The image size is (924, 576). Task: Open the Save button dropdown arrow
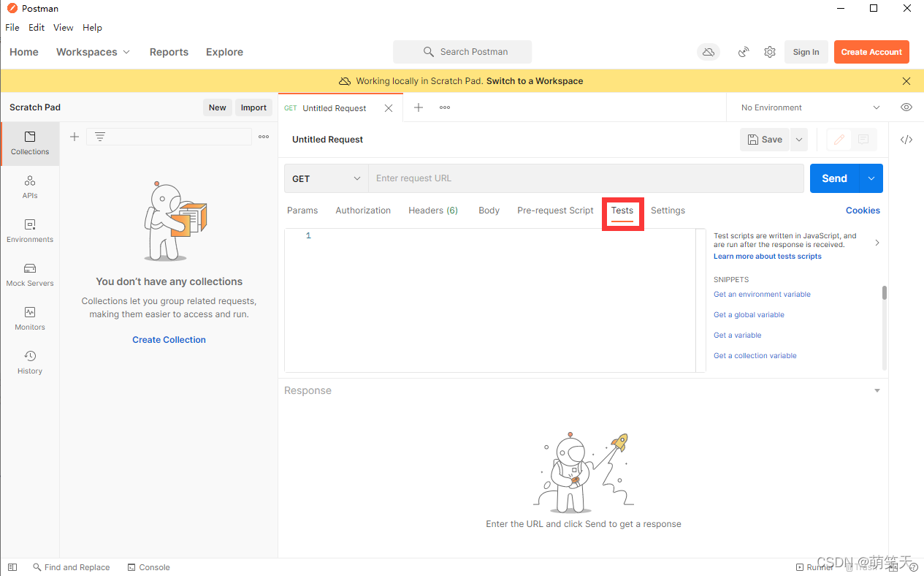[x=798, y=140]
